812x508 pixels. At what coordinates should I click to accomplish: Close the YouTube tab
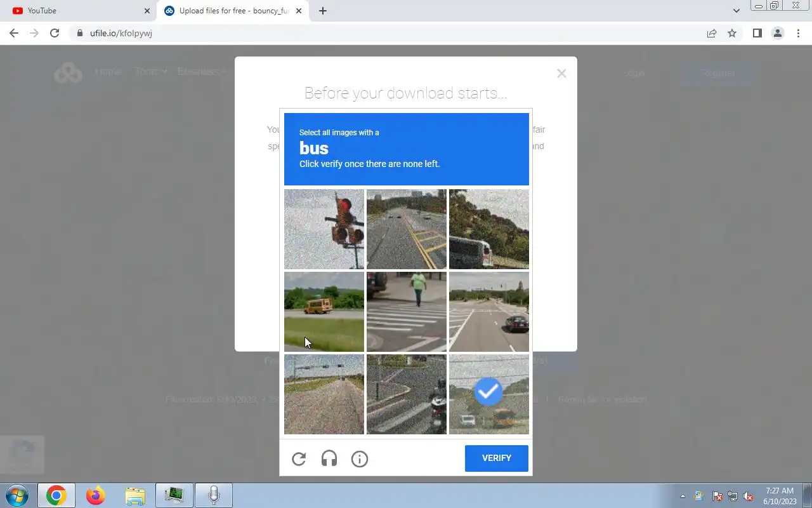[x=147, y=11]
